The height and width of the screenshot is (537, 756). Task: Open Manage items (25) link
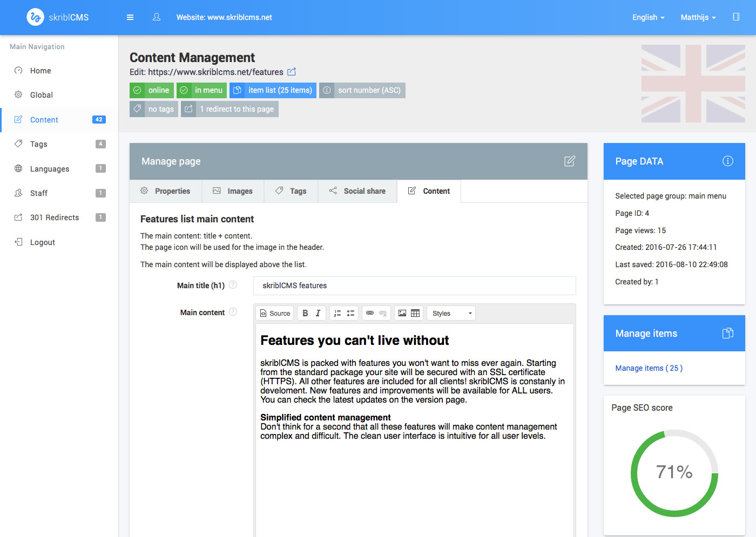click(649, 368)
